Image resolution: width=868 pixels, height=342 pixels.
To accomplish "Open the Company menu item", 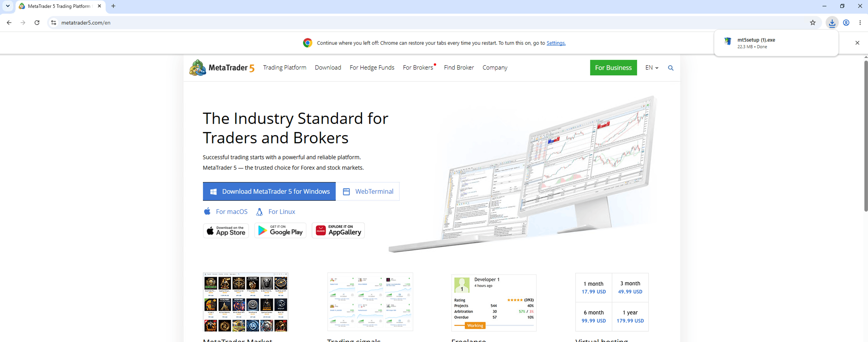I will click(x=495, y=67).
